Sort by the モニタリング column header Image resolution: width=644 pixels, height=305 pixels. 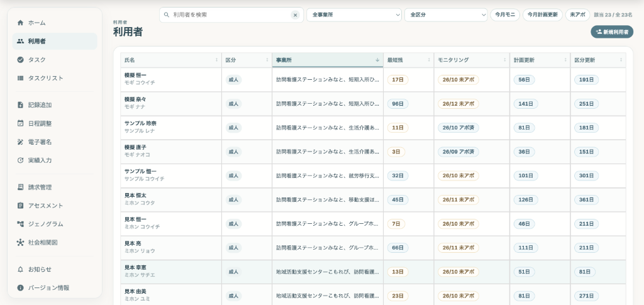[x=472, y=60]
